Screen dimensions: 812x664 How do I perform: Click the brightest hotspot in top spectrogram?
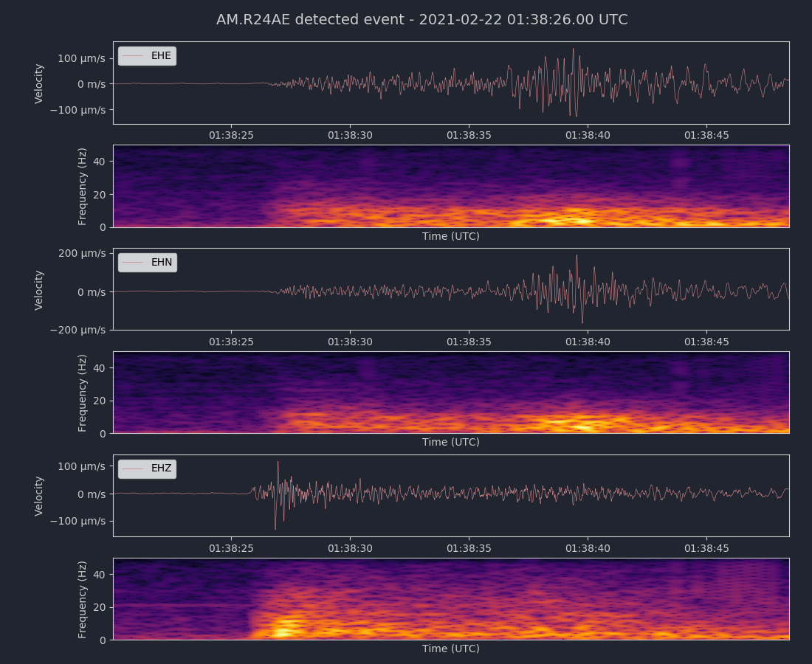(582, 221)
